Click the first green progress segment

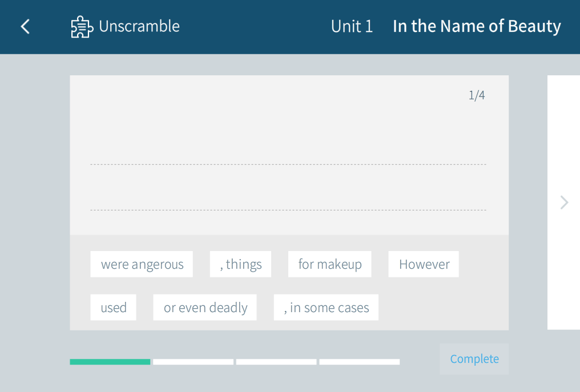click(x=110, y=362)
